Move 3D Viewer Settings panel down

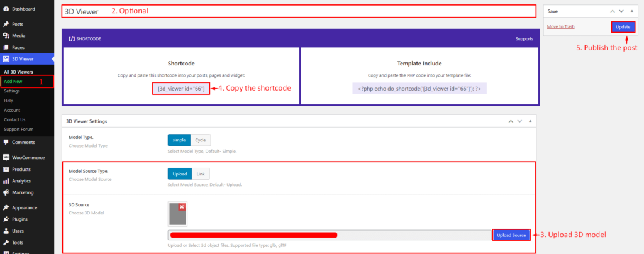(519, 121)
